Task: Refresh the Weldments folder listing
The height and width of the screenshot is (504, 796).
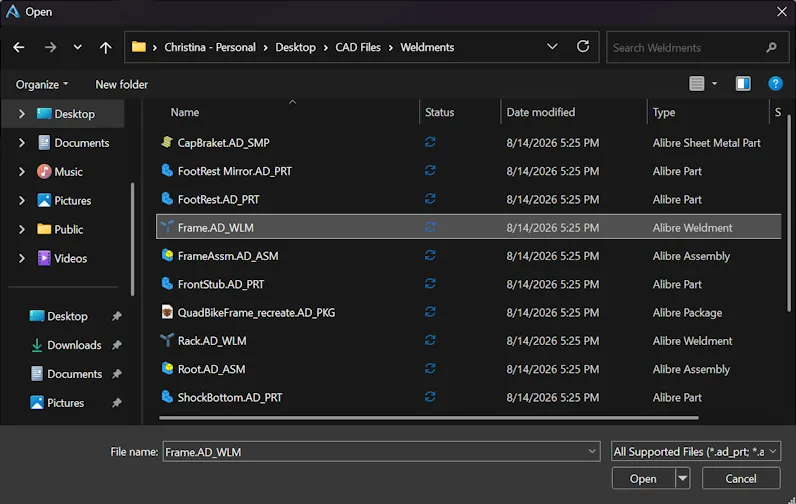Action: click(x=583, y=47)
